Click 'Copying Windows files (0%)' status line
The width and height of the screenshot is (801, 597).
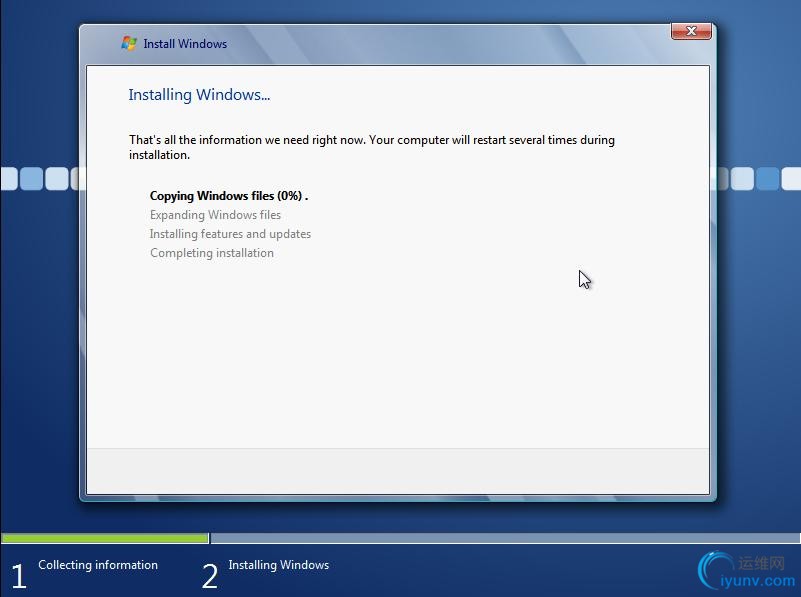pos(229,196)
